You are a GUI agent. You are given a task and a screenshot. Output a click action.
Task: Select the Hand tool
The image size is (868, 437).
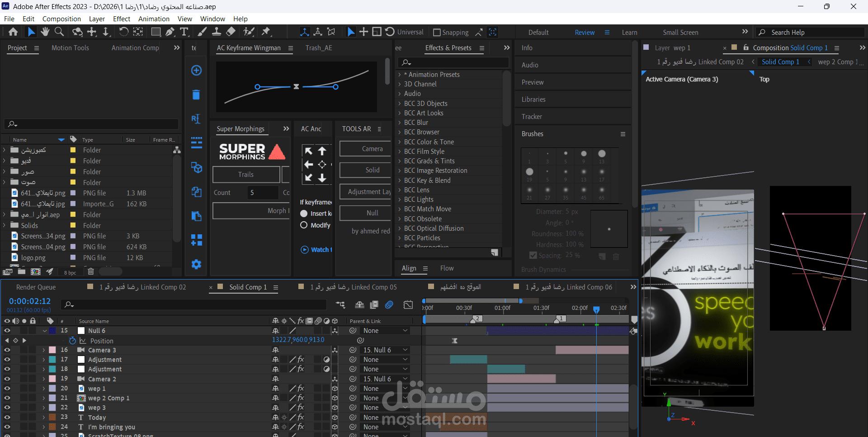(x=45, y=32)
